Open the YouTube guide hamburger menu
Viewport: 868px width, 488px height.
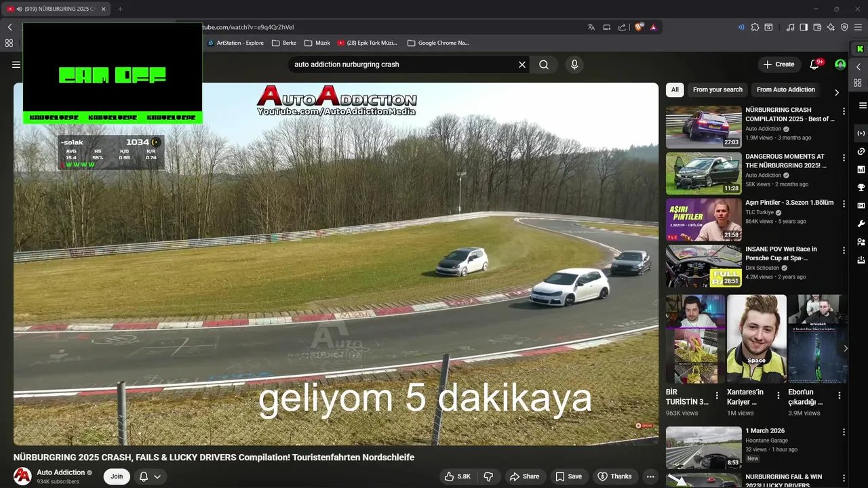16,64
